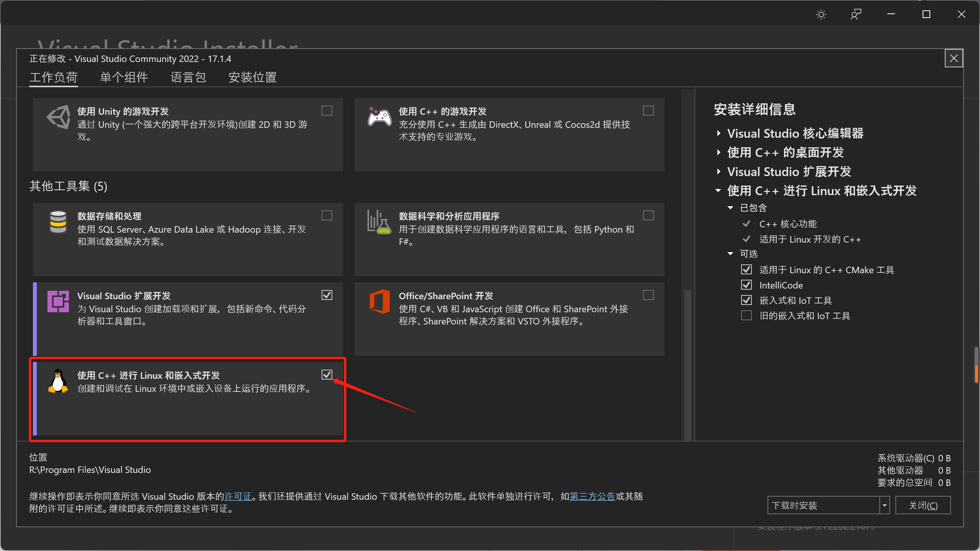Image resolution: width=980 pixels, height=551 pixels.
Task: Enable the 旧的嵌入式和 IoT 工具 option
Action: [746, 315]
